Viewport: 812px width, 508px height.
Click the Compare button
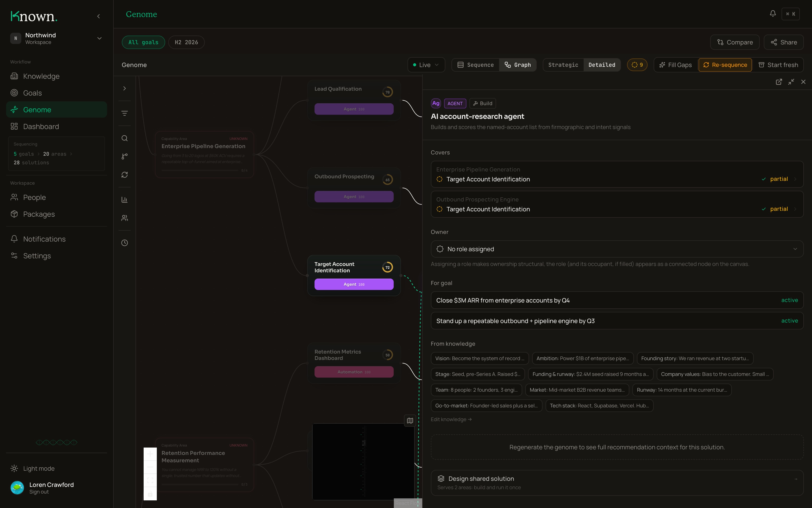735,42
